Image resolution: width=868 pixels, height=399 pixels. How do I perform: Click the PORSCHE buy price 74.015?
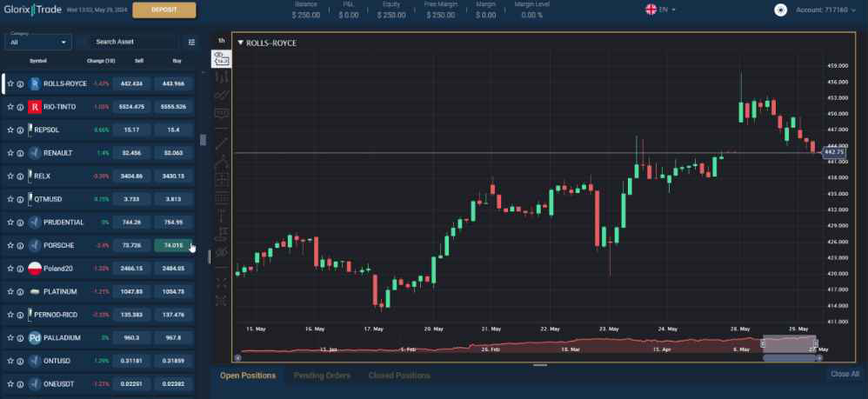(173, 245)
